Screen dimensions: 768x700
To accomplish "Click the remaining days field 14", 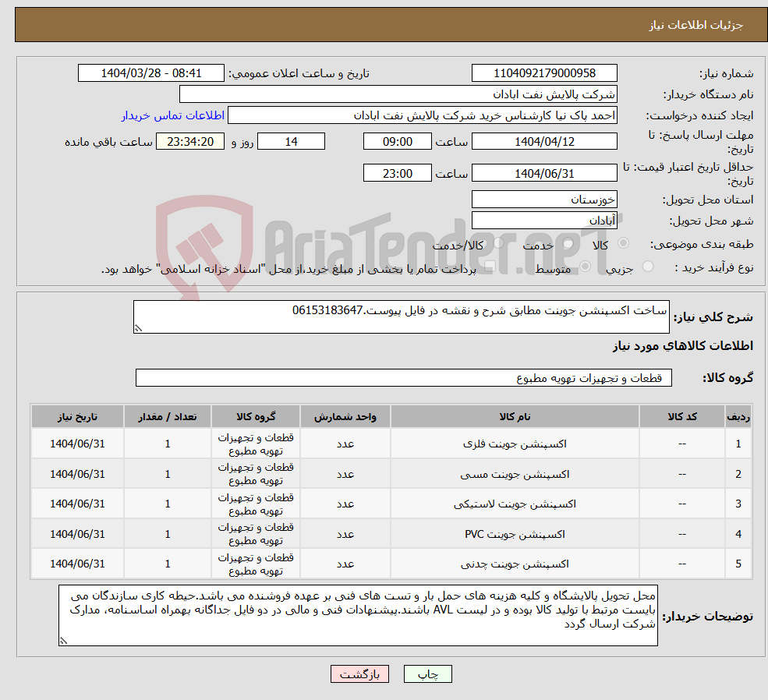I will tap(291, 141).
